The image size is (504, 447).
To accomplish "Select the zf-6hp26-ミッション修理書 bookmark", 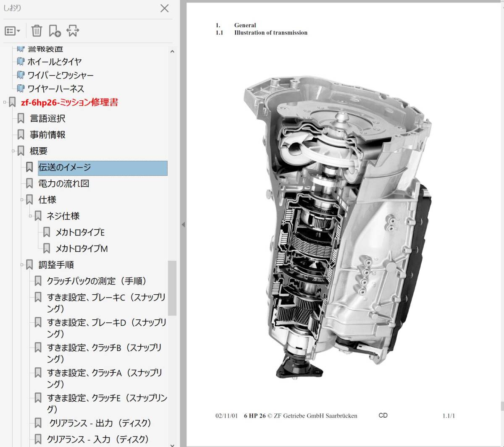I will pyautogui.click(x=70, y=102).
